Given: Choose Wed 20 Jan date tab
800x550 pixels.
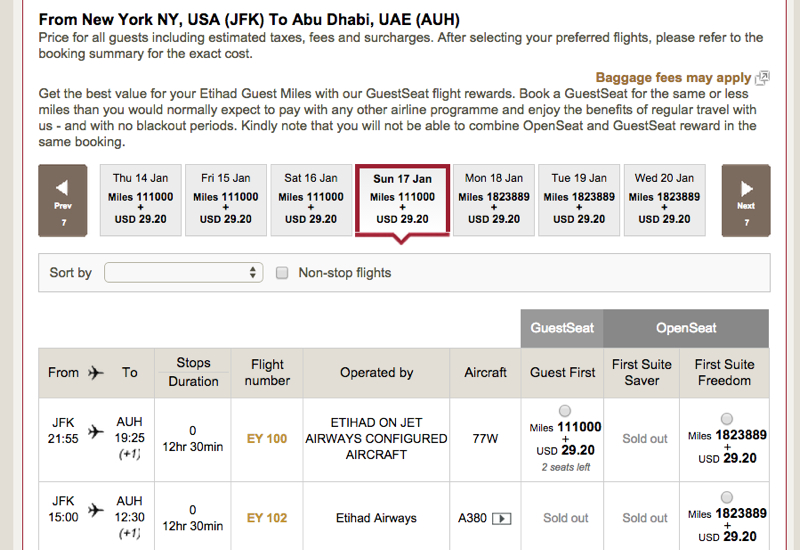Looking at the screenshot, I should [664, 200].
